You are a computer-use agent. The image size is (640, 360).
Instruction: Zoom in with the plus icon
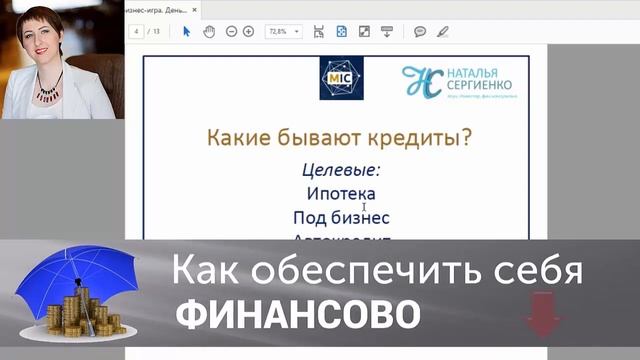(249, 31)
